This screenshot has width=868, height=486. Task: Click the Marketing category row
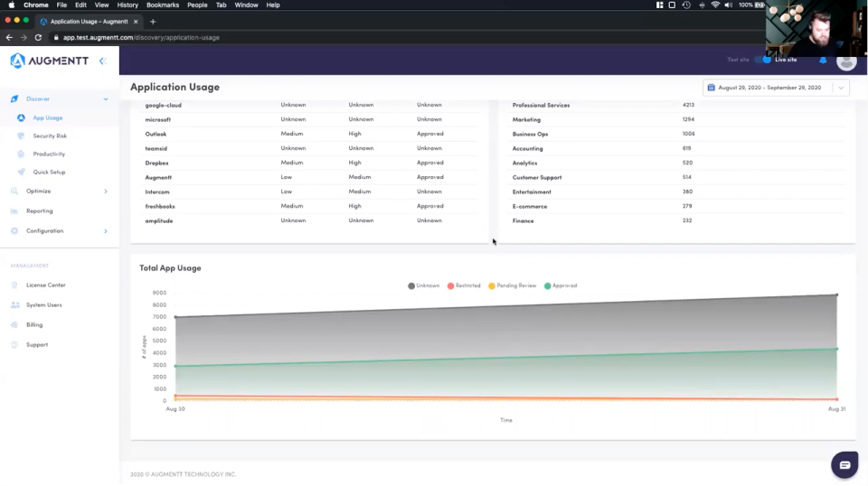(678, 119)
